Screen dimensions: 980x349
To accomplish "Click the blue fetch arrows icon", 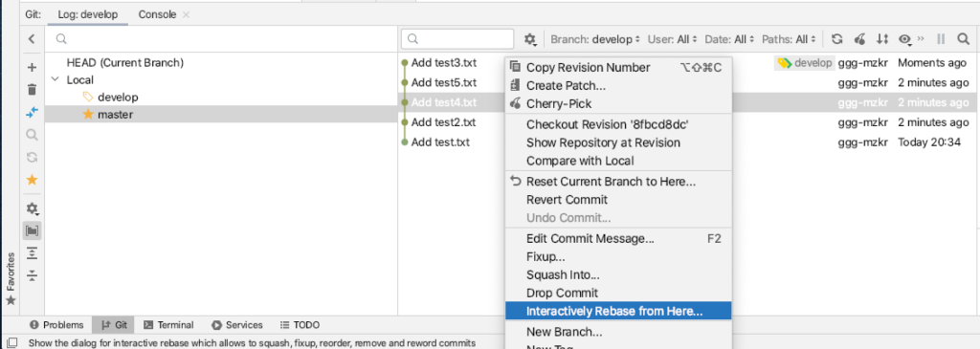I will coord(32,113).
